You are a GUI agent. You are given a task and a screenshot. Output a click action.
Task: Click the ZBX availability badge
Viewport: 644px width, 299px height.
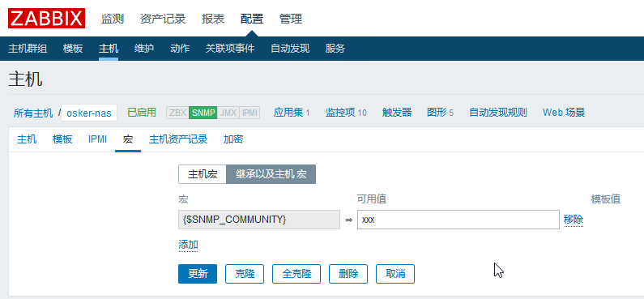(x=178, y=113)
